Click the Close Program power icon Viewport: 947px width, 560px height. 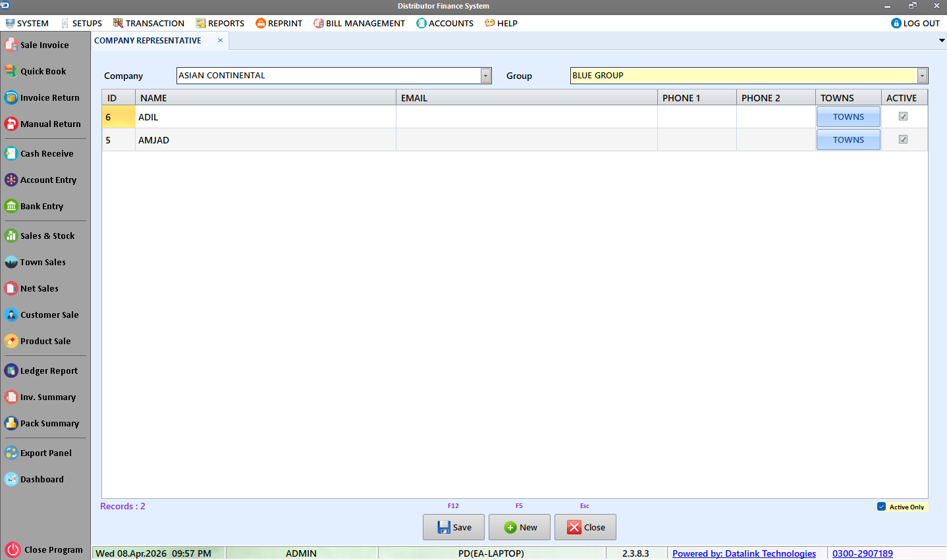(x=13, y=549)
